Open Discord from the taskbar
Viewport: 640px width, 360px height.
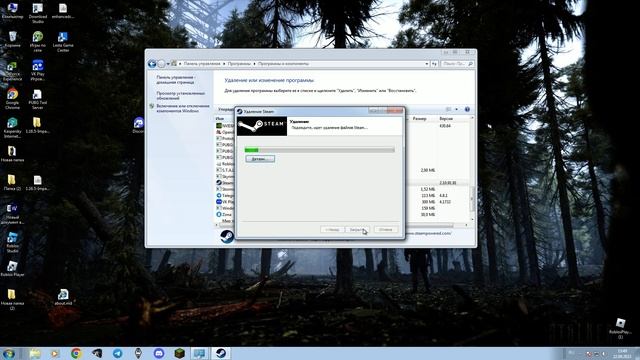pyautogui.click(x=159, y=353)
